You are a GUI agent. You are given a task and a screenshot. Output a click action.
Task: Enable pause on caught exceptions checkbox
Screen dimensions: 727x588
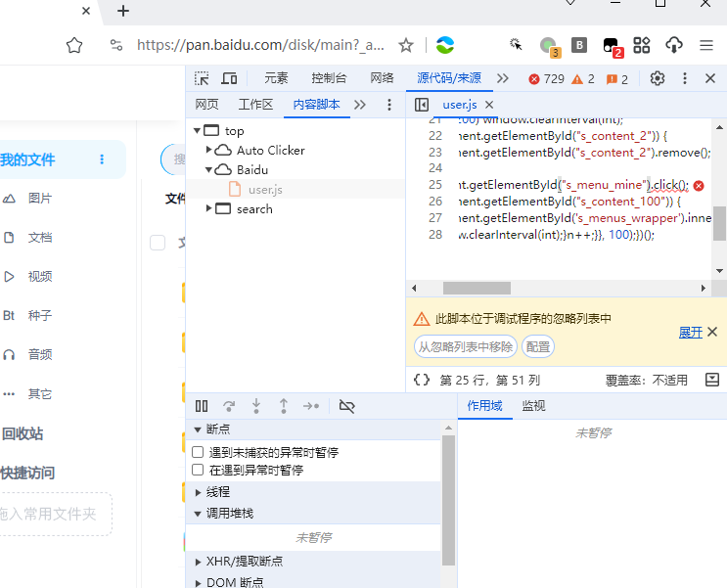tap(198, 470)
